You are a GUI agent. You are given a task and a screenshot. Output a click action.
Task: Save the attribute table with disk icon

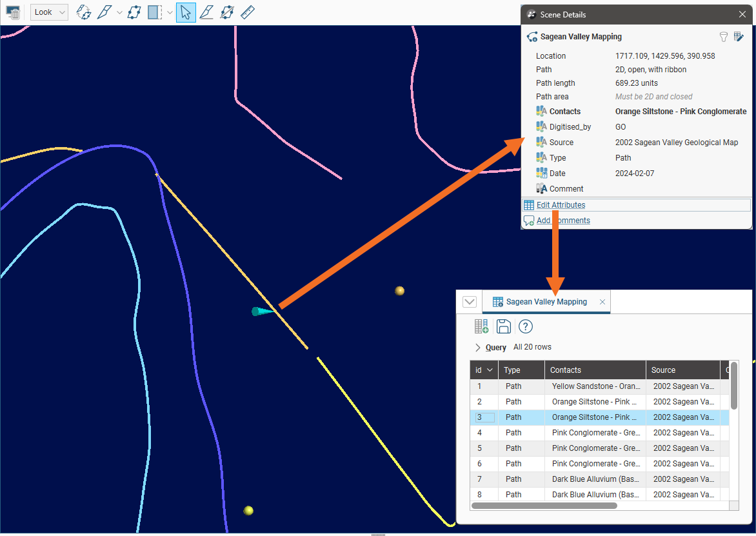[x=504, y=326]
